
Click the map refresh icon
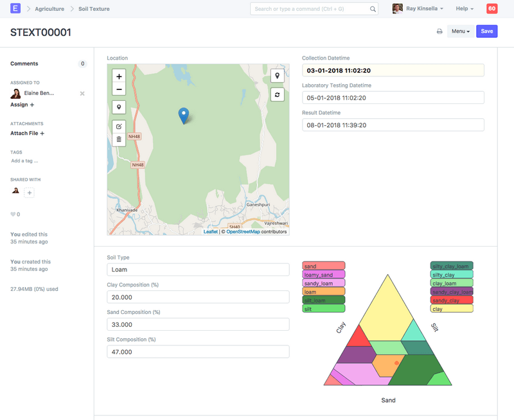tap(278, 94)
